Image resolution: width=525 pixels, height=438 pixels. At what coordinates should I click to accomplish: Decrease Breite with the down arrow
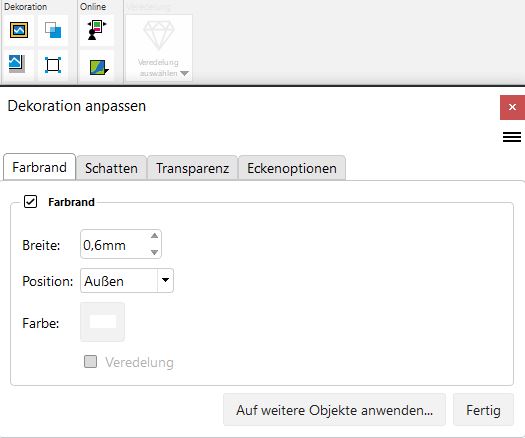coord(154,252)
